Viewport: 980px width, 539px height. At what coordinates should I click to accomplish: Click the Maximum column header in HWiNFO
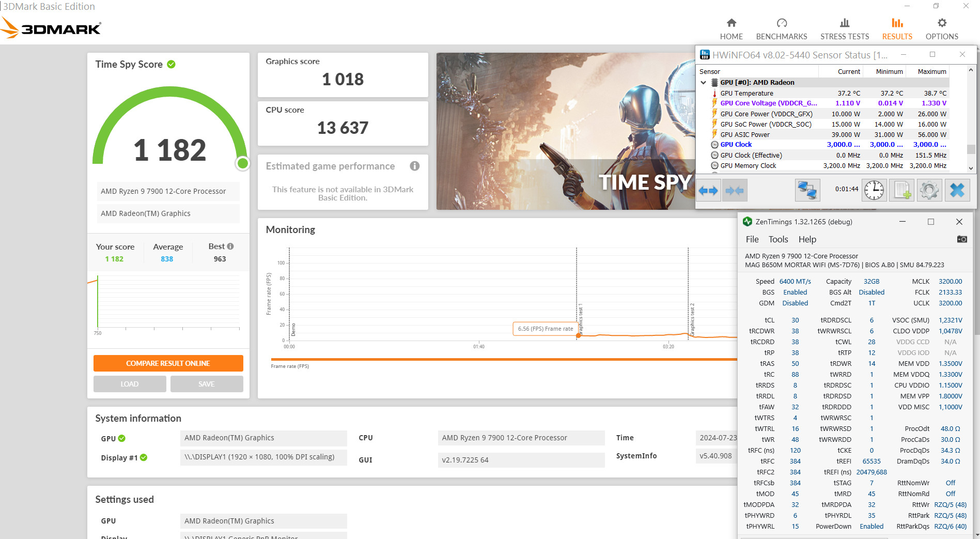tap(932, 72)
